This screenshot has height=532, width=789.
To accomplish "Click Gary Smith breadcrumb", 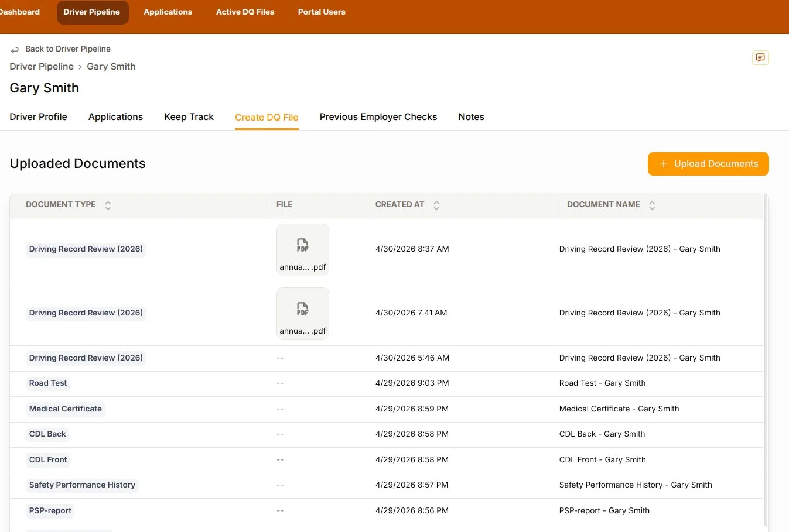I will pos(111,67).
